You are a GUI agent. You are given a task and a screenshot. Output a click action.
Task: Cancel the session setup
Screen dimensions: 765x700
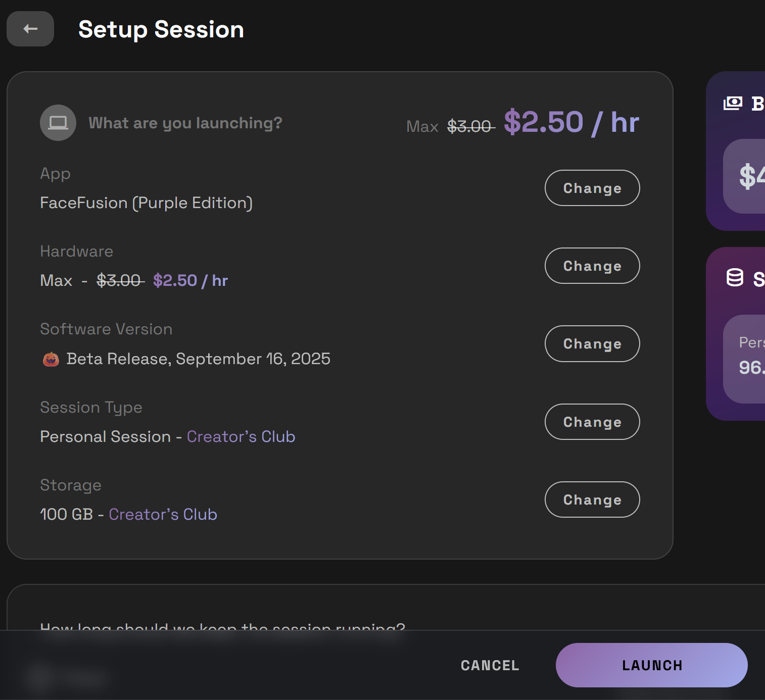point(489,665)
